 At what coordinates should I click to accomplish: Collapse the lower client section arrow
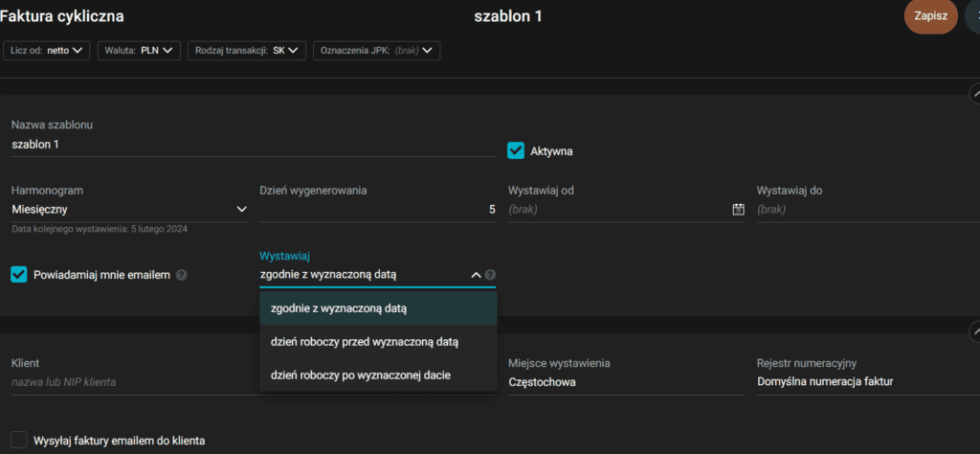[x=974, y=331]
